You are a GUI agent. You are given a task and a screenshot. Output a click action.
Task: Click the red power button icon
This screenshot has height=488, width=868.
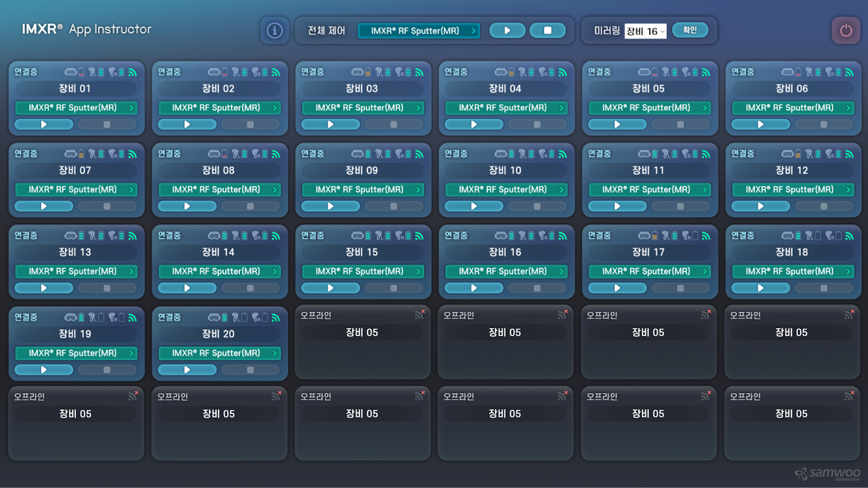click(x=846, y=30)
